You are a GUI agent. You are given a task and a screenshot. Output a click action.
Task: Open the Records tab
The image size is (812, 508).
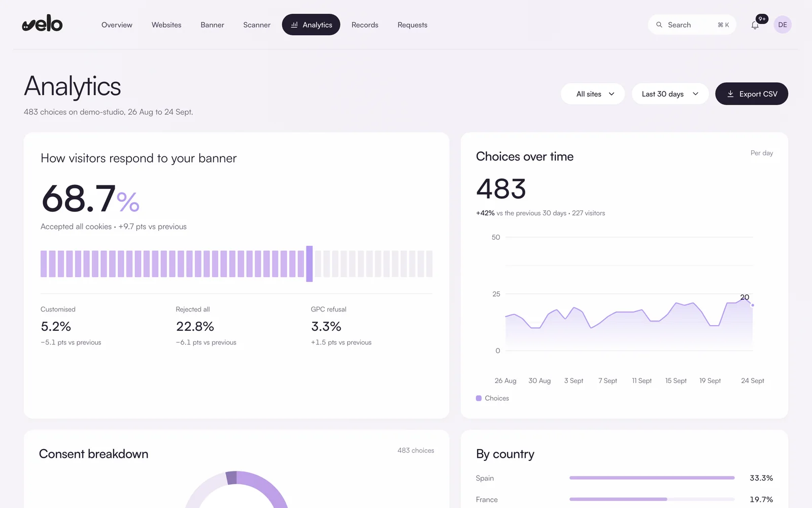click(365, 25)
